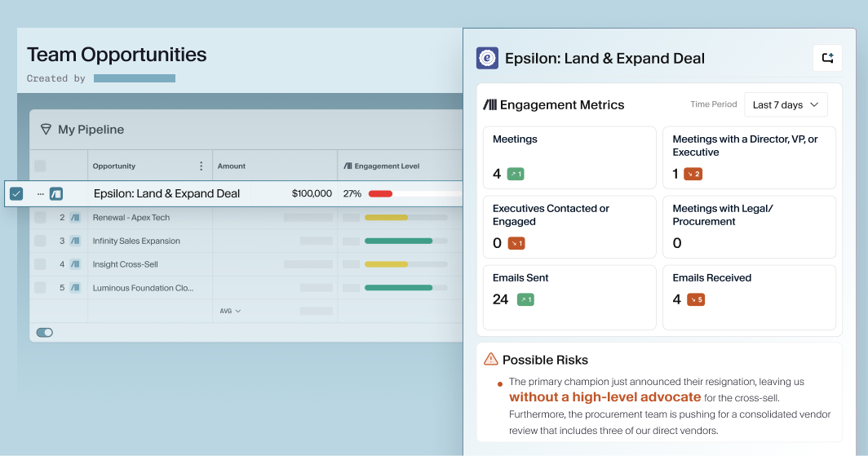Image resolution: width=868 pixels, height=456 pixels.
Task: Uncheck the Epsilon deal row checkbox
Action: (16, 194)
